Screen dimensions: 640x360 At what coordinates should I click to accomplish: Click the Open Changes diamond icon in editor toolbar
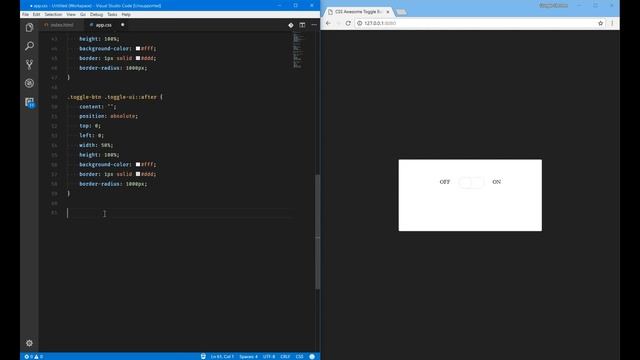(291, 25)
